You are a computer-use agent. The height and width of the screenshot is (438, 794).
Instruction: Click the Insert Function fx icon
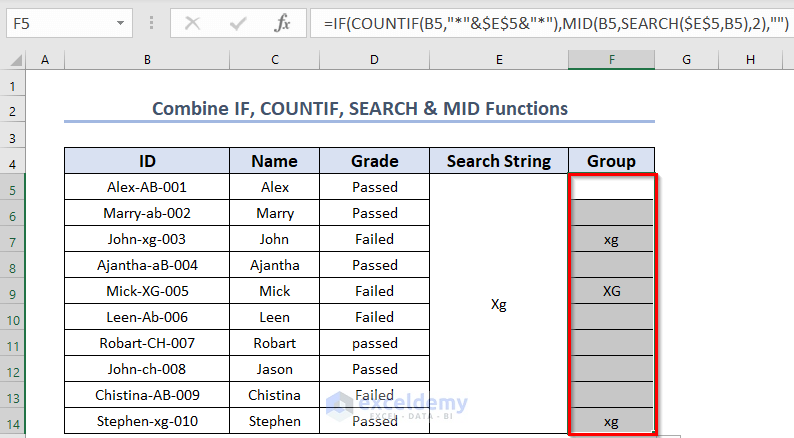[284, 22]
